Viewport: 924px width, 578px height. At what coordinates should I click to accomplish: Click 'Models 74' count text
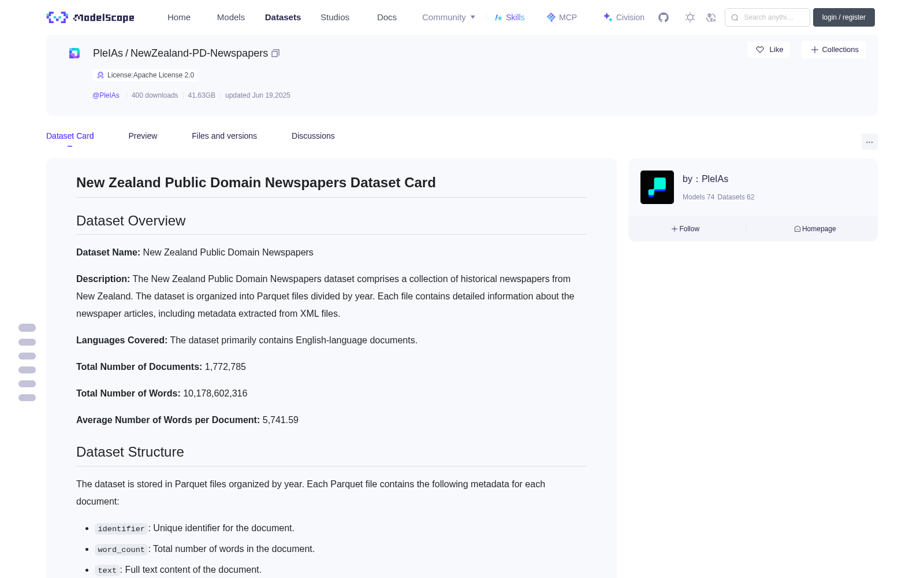coord(698,197)
